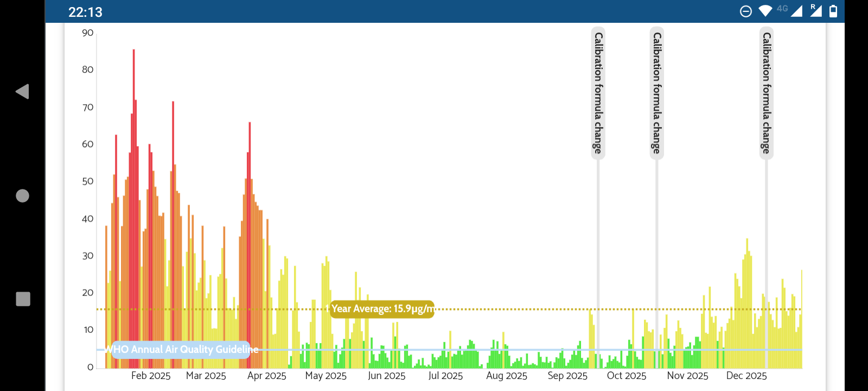Tap the Android back navigation triangle
The height and width of the screenshot is (391, 868).
click(x=22, y=91)
